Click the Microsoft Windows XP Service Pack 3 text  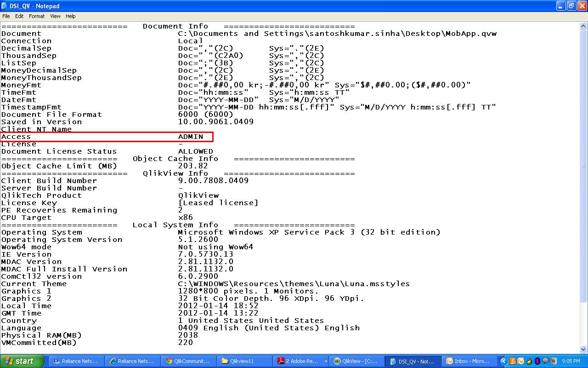309,232
